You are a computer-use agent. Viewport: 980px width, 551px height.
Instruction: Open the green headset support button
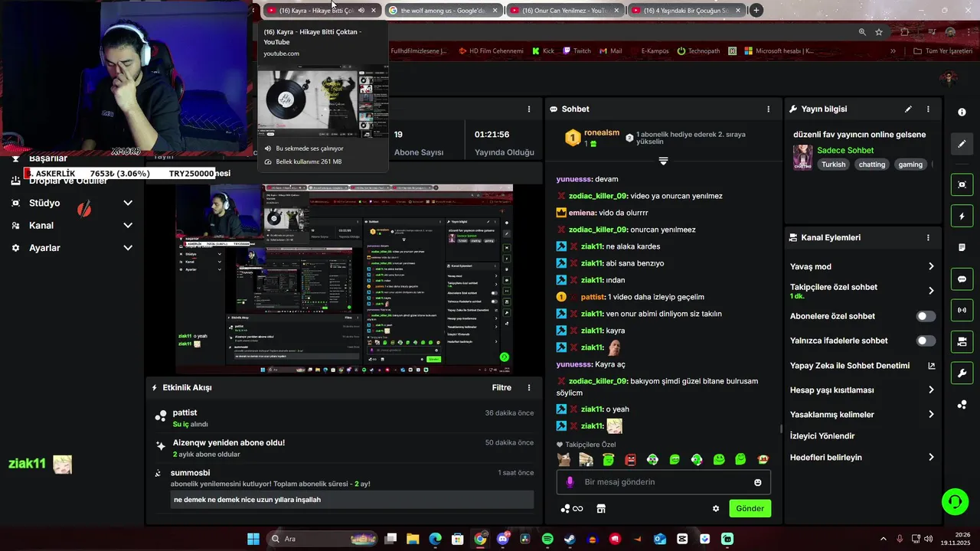click(955, 502)
